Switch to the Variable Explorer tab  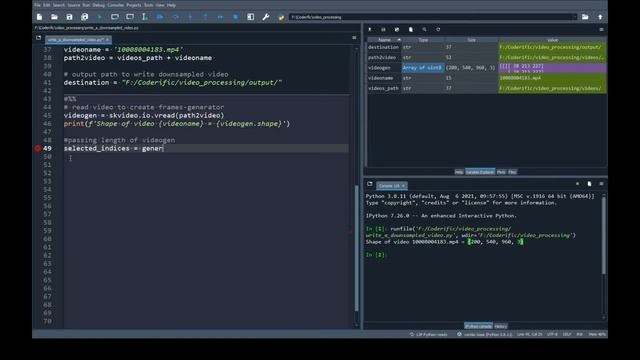tap(480, 172)
